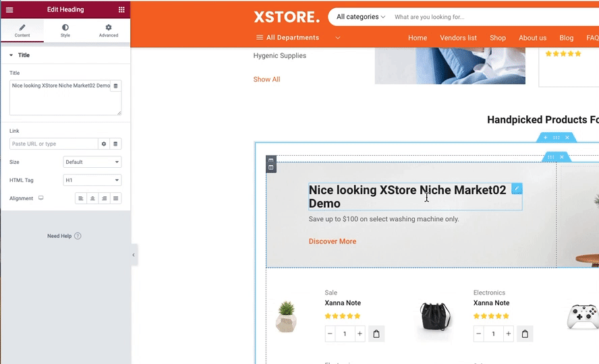Open link options gear icon
Screen dimensions: 599x364
pyautogui.click(x=104, y=144)
